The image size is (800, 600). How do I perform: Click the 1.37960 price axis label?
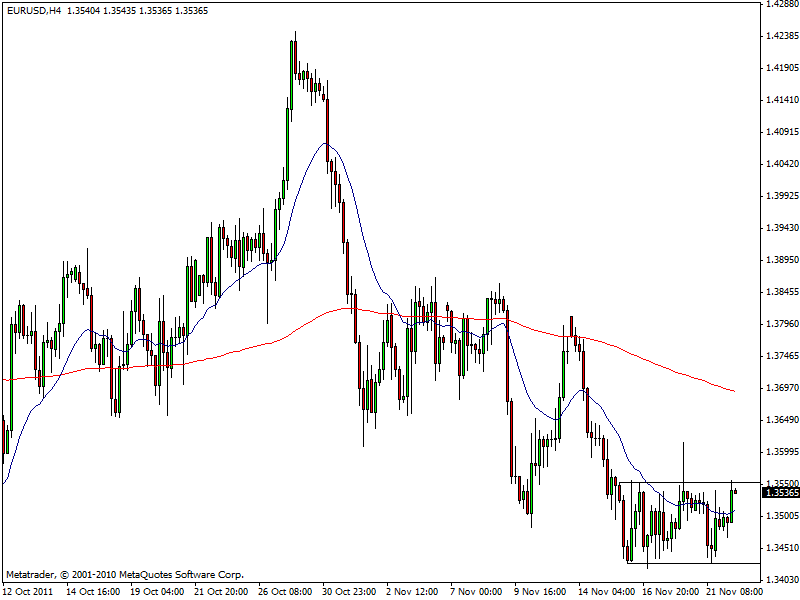click(781, 324)
